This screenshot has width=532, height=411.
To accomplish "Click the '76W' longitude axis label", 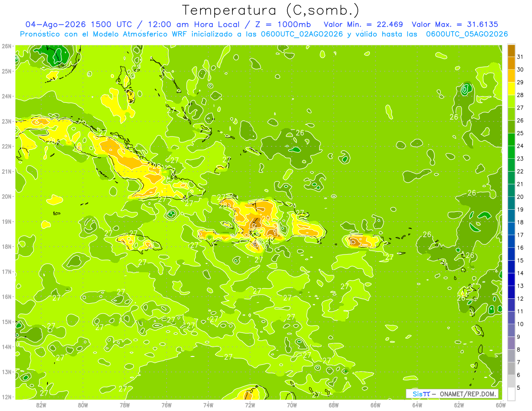I will click(167, 405).
